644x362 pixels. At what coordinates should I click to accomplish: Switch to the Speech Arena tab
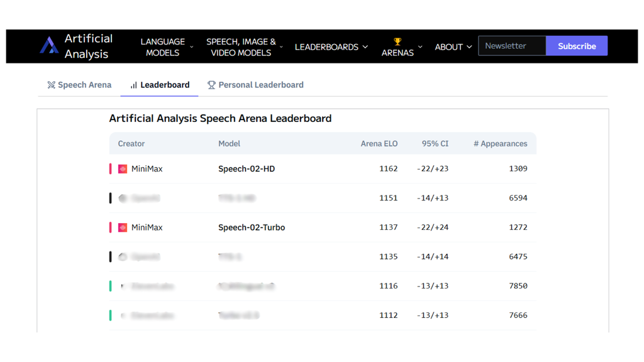pyautogui.click(x=79, y=85)
